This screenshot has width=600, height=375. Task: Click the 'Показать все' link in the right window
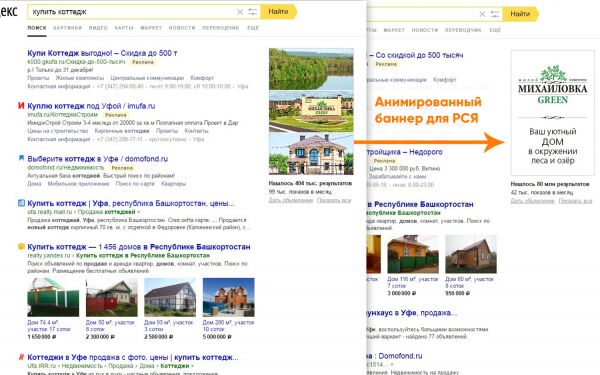575,201
